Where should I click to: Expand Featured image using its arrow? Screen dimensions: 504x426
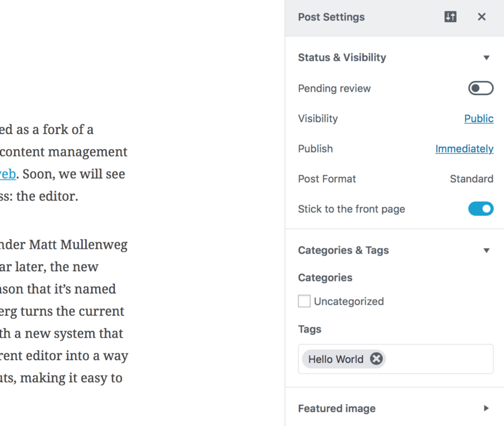pos(486,408)
